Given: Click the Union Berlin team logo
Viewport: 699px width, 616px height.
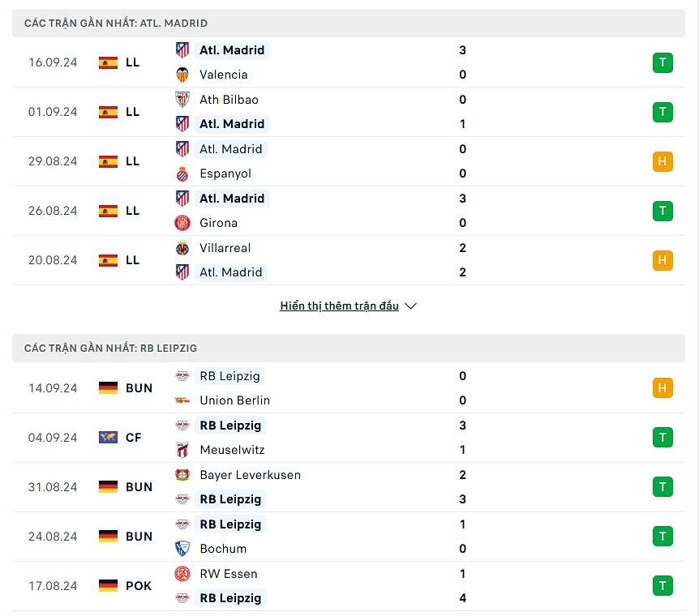Looking at the screenshot, I should [x=182, y=400].
